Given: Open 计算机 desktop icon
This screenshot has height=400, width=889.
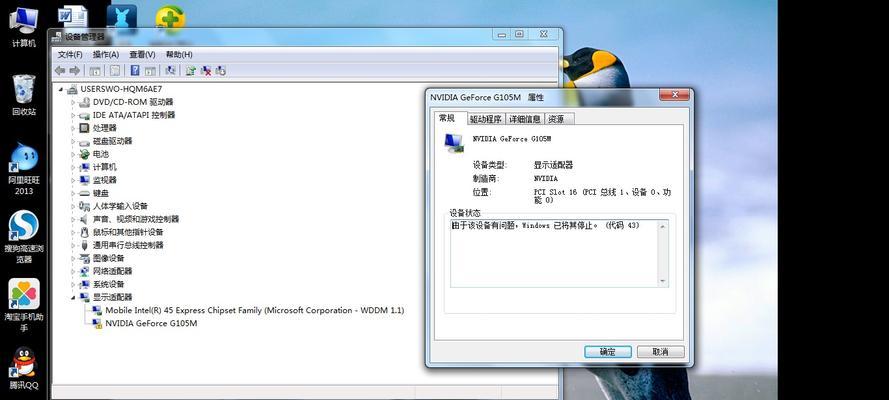Looking at the screenshot, I should pyautogui.click(x=24, y=27).
